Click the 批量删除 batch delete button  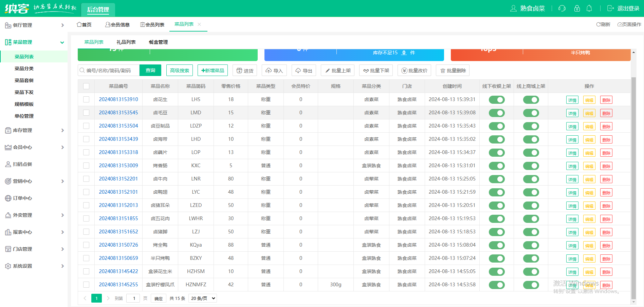coord(453,71)
